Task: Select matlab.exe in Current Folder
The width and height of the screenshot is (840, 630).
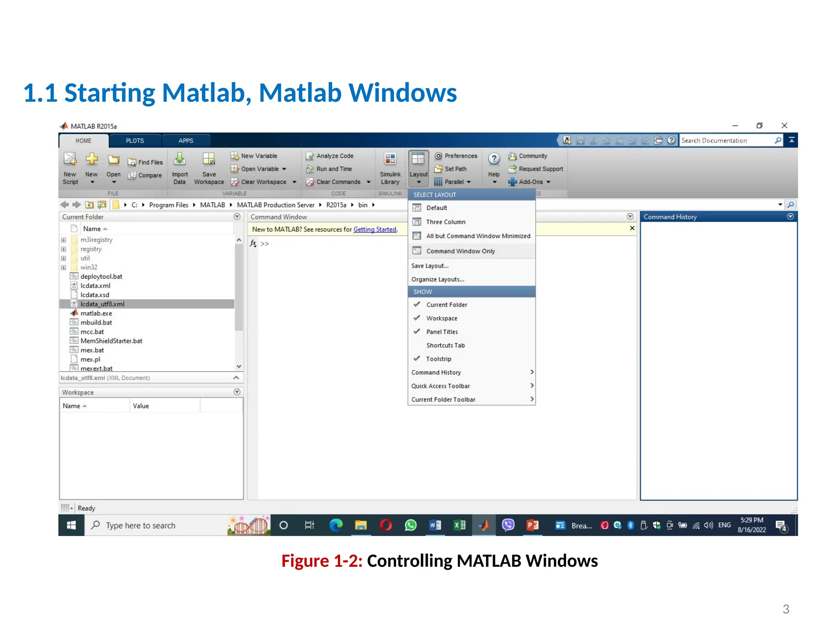Action: (96, 313)
